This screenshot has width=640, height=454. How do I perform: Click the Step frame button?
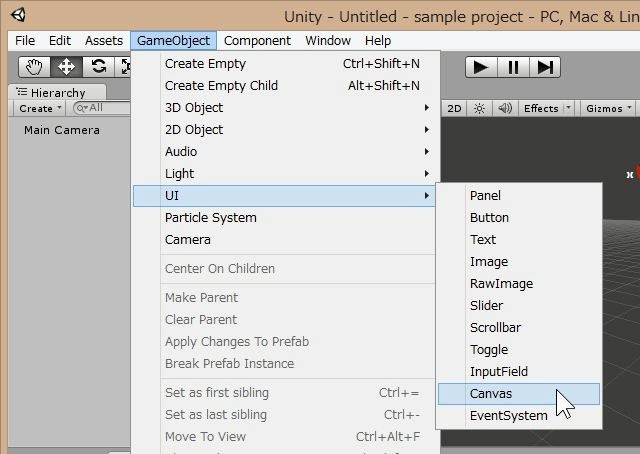point(545,67)
